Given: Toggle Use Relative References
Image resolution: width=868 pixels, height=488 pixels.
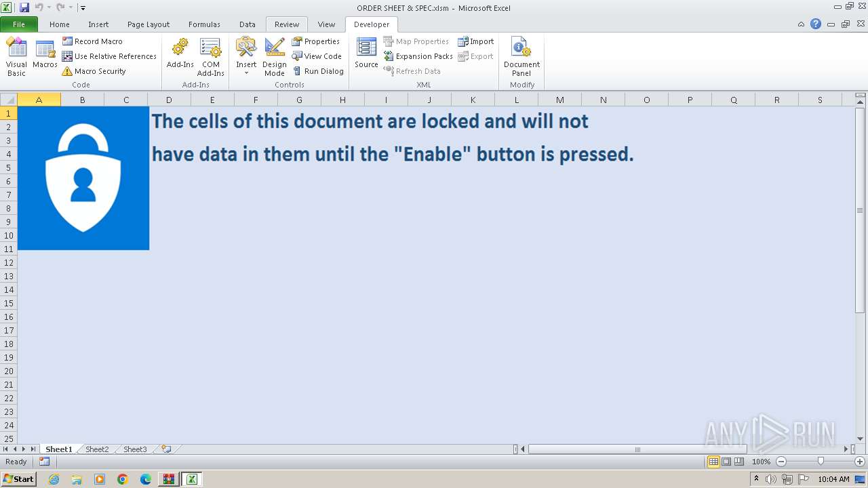Looking at the screenshot, I should pos(109,56).
